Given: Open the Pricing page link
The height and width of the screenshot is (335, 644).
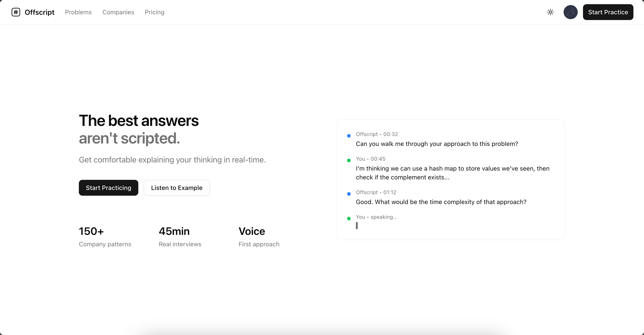Looking at the screenshot, I should [154, 12].
